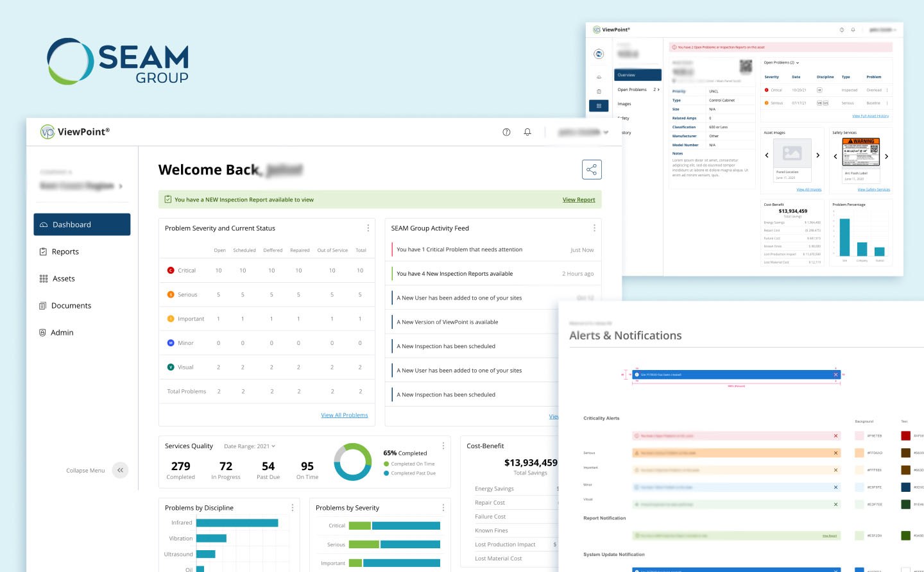
Task: Click the help question mark icon
Action: click(x=506, y=132)
